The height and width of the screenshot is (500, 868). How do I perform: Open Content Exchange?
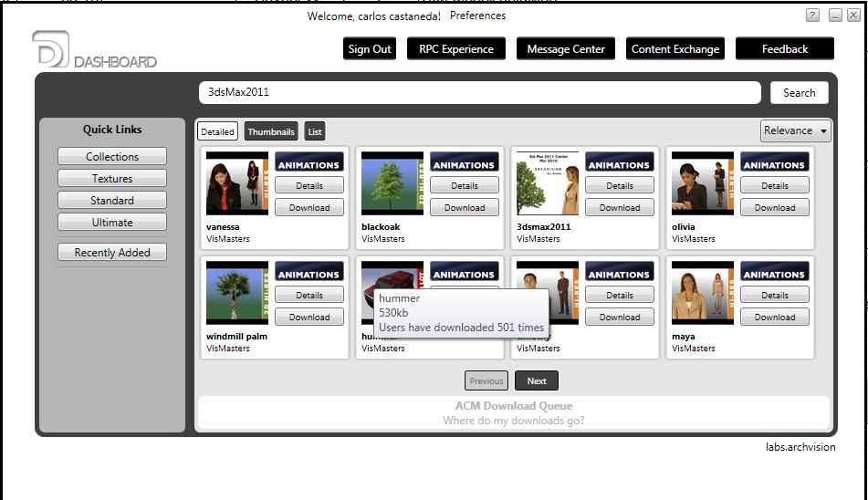click(x=675, y=48)
